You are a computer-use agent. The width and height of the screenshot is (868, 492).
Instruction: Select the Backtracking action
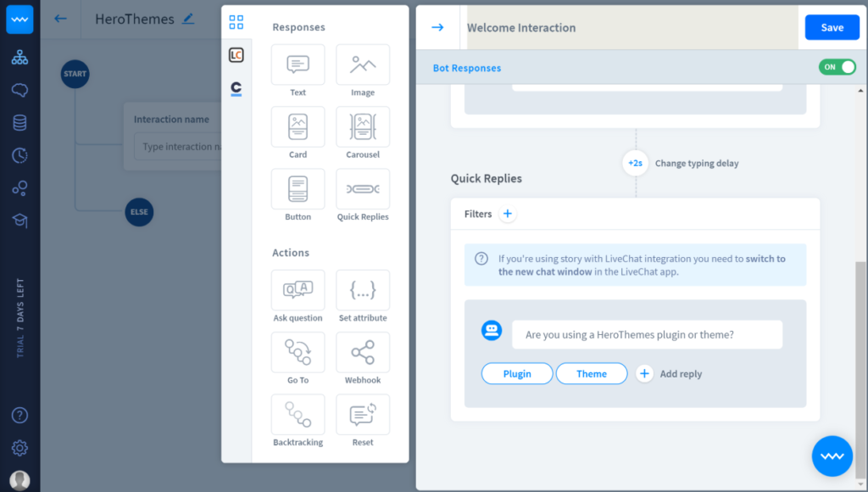(x=298, y=415)
